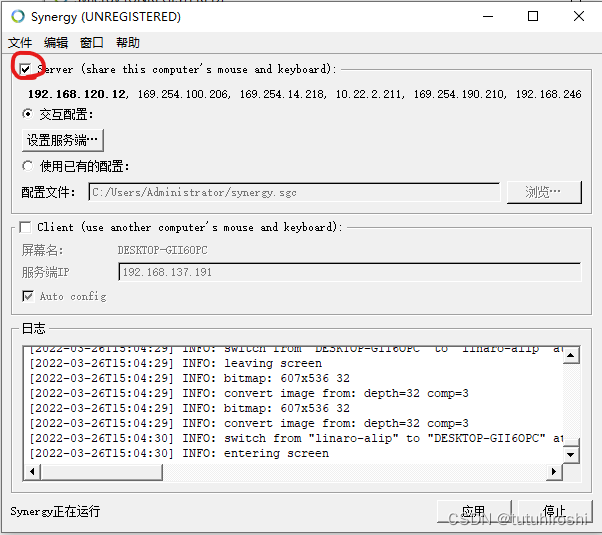Close the Synergy window
Screen dimensions: 602x535
(579, 17)
